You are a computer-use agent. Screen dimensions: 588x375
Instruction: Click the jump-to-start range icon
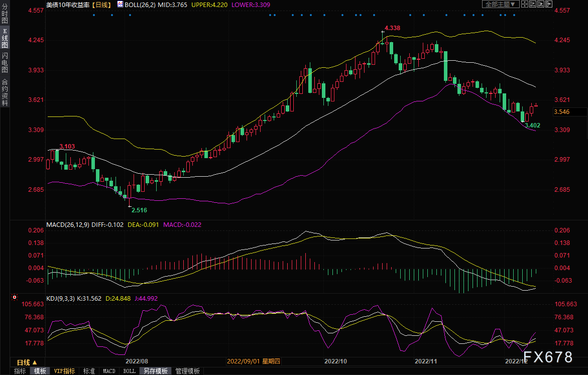(533, 4)
